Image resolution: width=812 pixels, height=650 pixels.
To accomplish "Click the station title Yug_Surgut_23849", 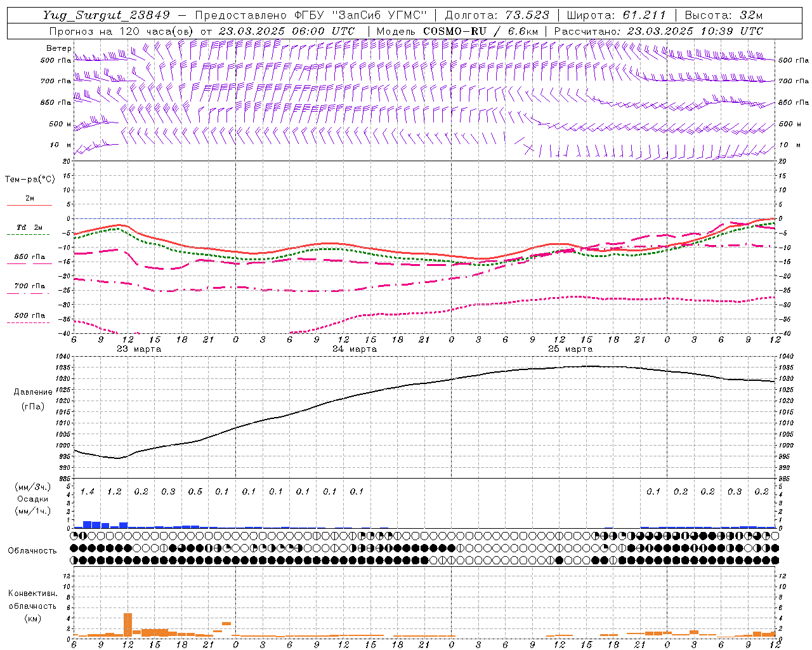I will 107,15.
